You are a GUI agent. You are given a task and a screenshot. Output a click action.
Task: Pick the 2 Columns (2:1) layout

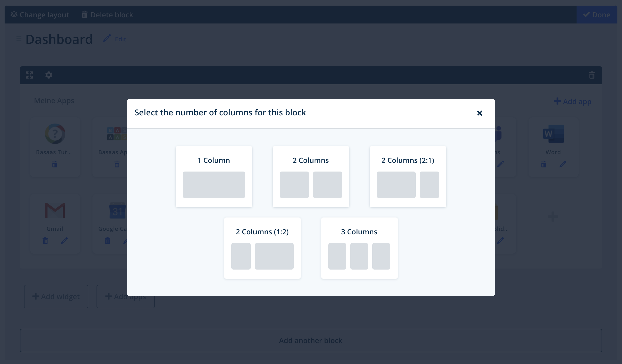click(x=408, y=177)
